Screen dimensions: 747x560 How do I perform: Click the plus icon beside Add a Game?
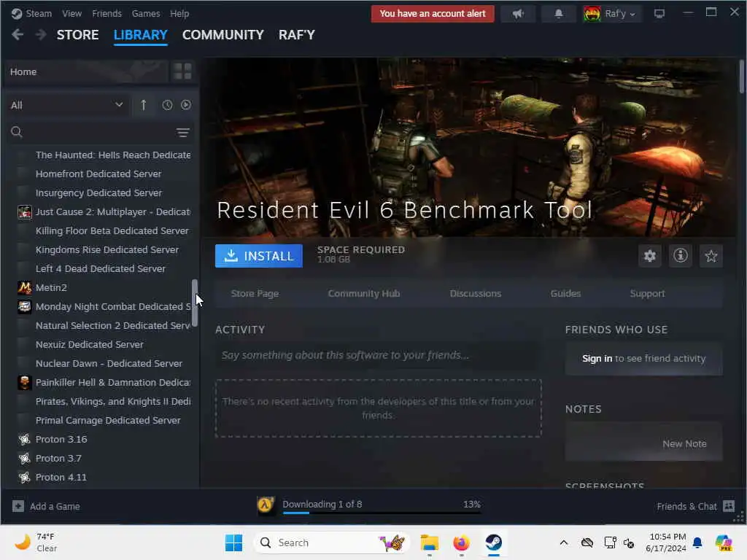point(18,506)
